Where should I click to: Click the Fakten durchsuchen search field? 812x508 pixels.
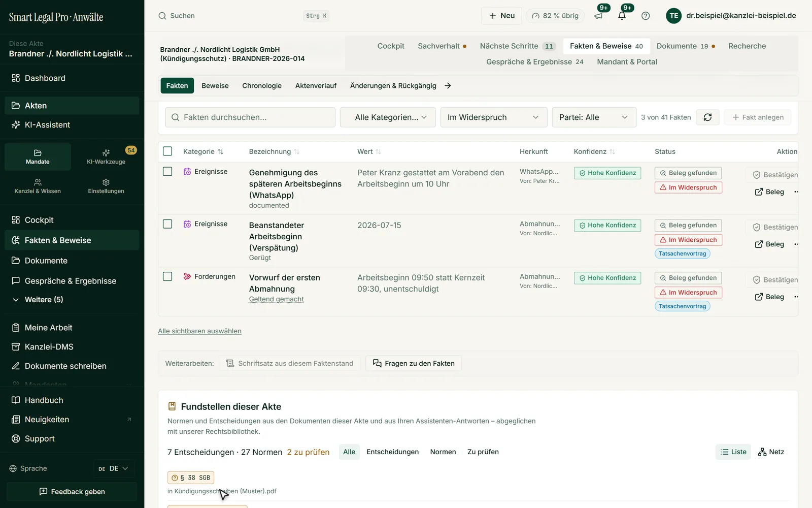point(250,117)
